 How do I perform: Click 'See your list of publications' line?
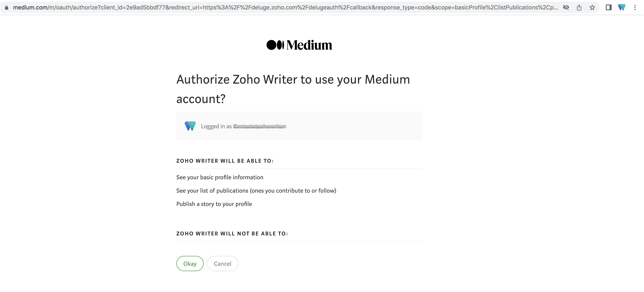(256, 191)
